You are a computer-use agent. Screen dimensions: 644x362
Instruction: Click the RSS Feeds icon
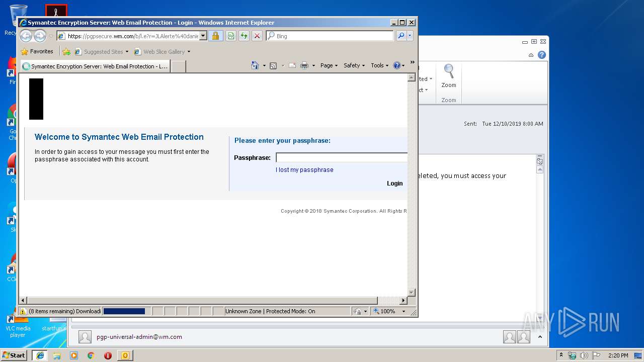coord(273,65)
